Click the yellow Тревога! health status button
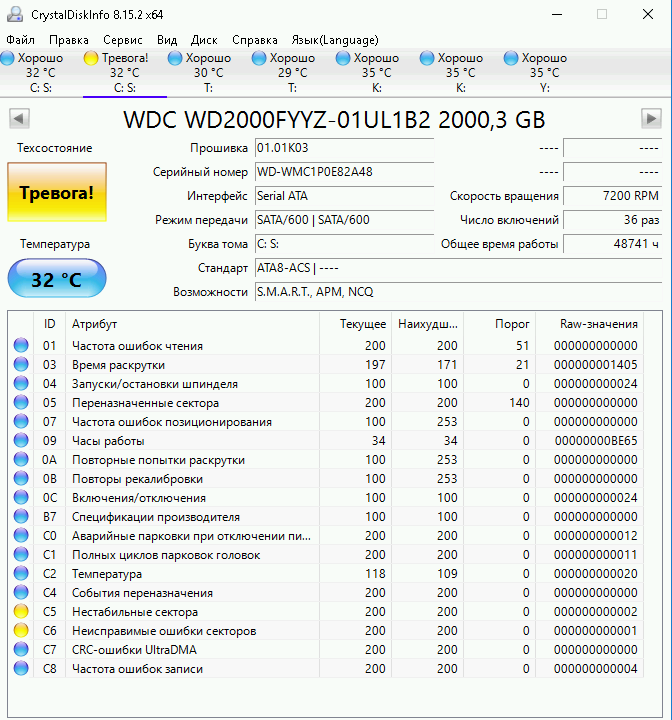The width and height of the screenshot is (672, 720). pyautogui.click(x=57, y=192)
